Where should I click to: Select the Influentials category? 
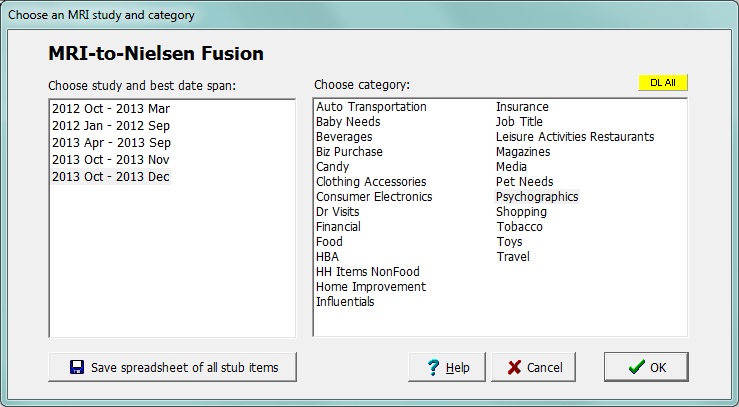pyautogui.click(x=345, y=302)
